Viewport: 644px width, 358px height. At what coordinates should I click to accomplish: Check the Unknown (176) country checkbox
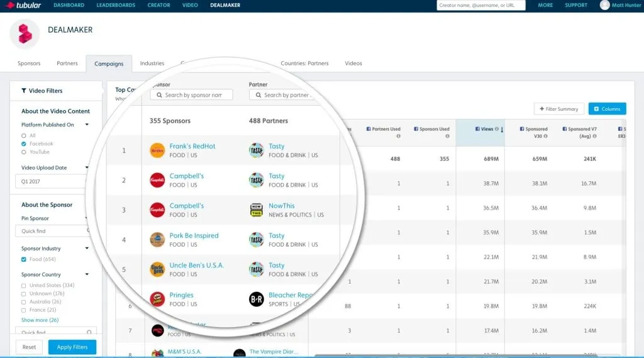(x=23, y=294)
